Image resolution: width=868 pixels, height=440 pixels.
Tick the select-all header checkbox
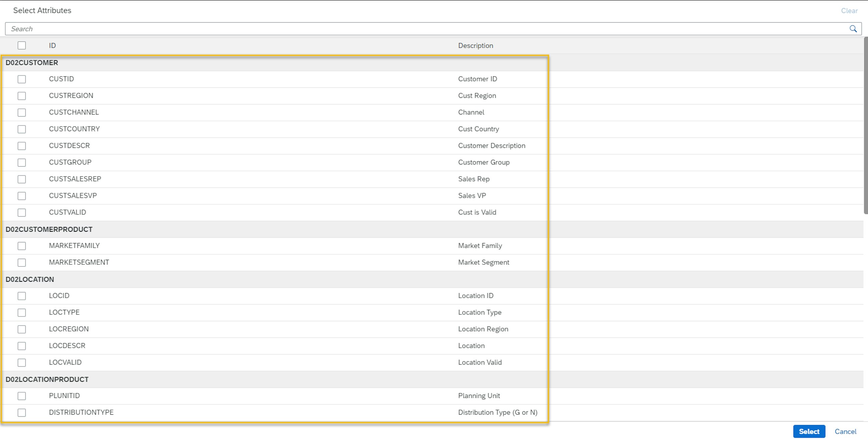pos(22,45)
